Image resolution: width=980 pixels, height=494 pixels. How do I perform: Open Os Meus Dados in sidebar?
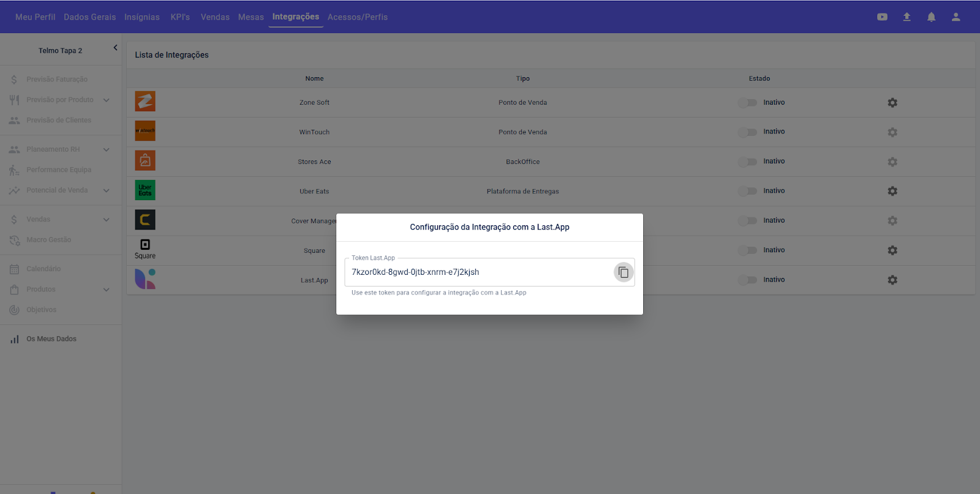(x=51, y=339)
